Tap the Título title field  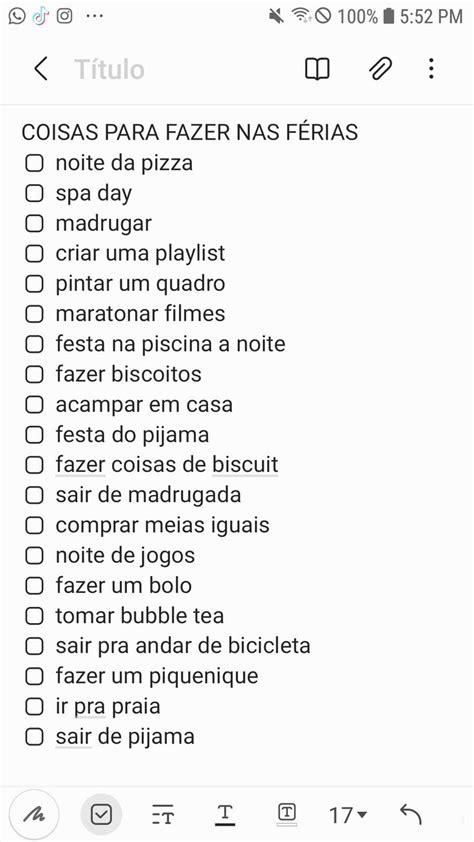click(110, 70)
